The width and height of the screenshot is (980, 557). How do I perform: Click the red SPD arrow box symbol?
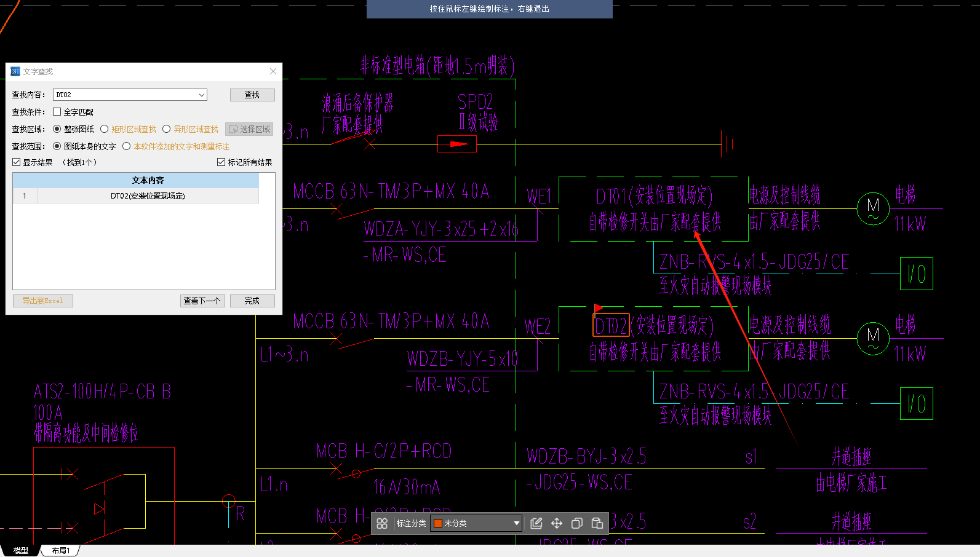457,144
